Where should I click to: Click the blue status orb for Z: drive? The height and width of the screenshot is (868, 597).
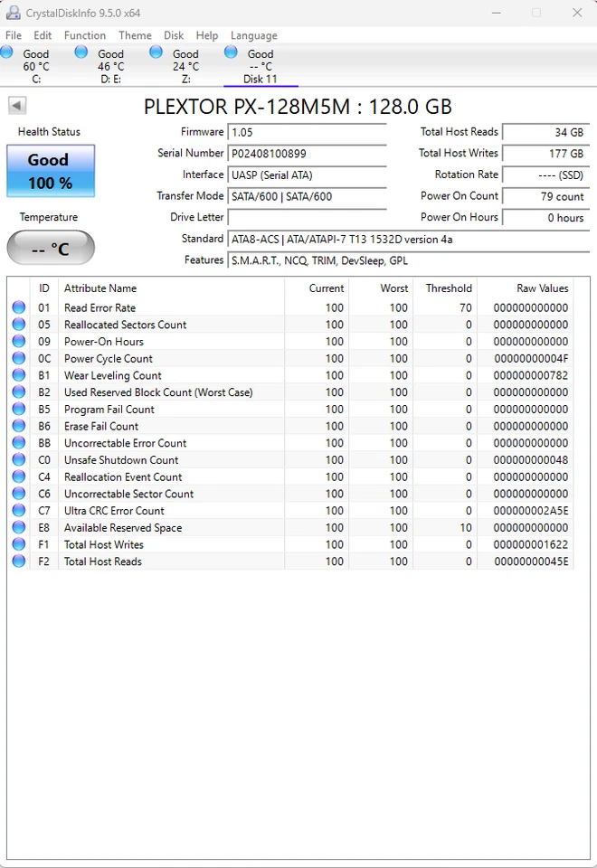click(x=156, y=52)
